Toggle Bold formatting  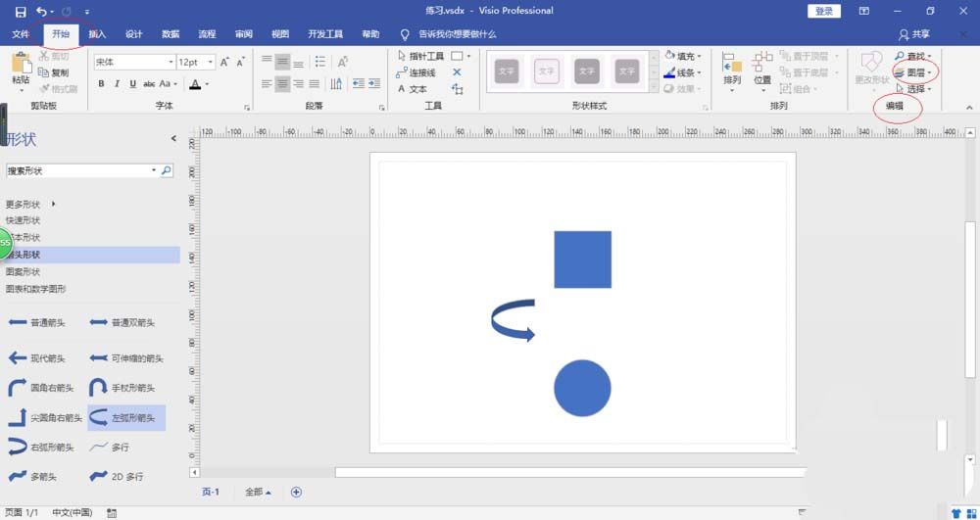tap(101, 83)
